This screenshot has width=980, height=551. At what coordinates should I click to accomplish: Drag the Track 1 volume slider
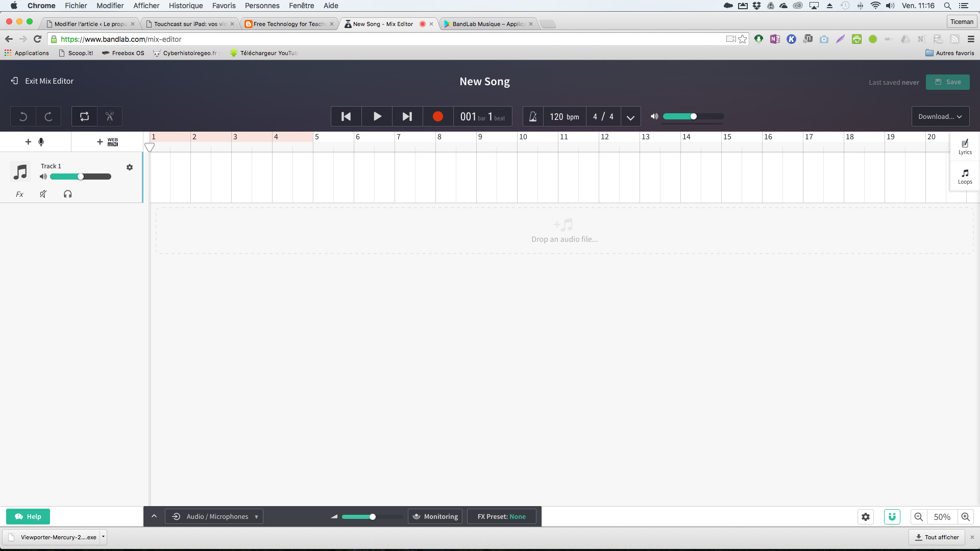81,176
